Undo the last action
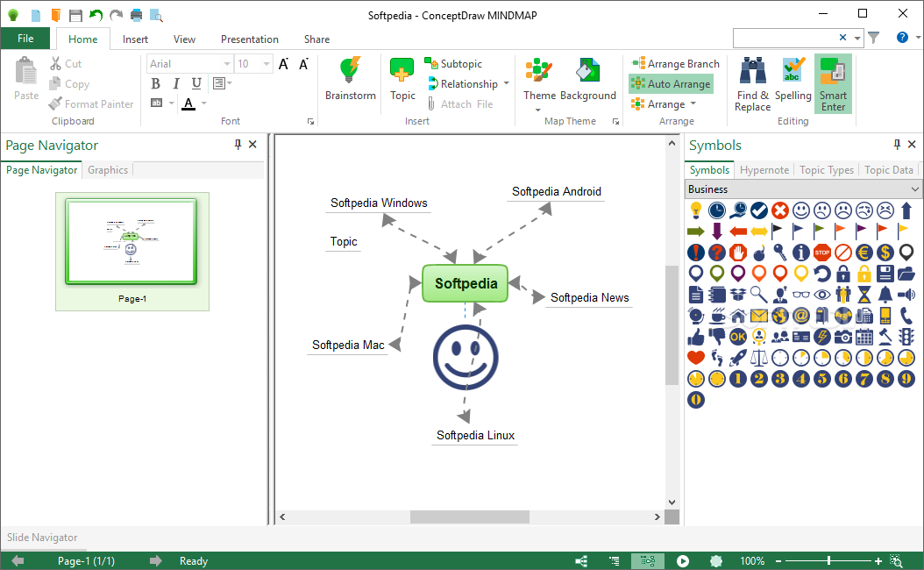This screenshot has width=924, height=570. pos(96,15)
